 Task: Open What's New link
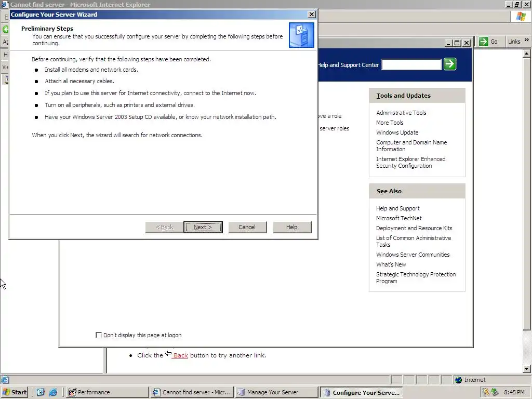(391, 264)
